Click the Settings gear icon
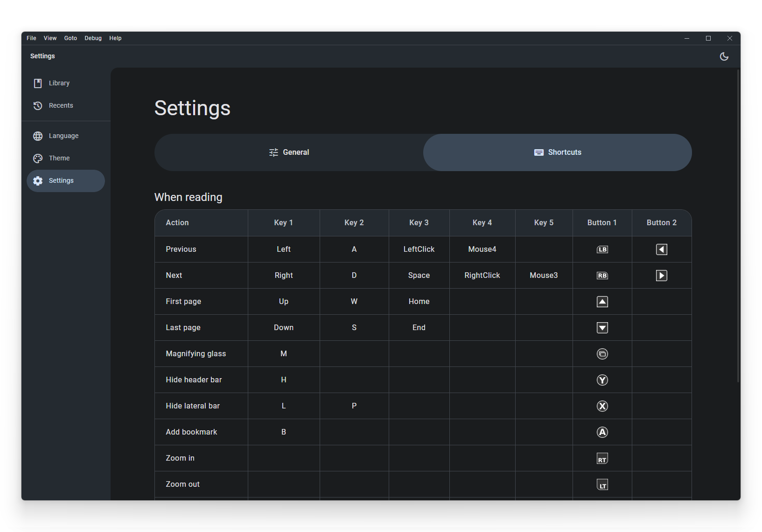This screenshot has width=762, height=532. [37, 180]
